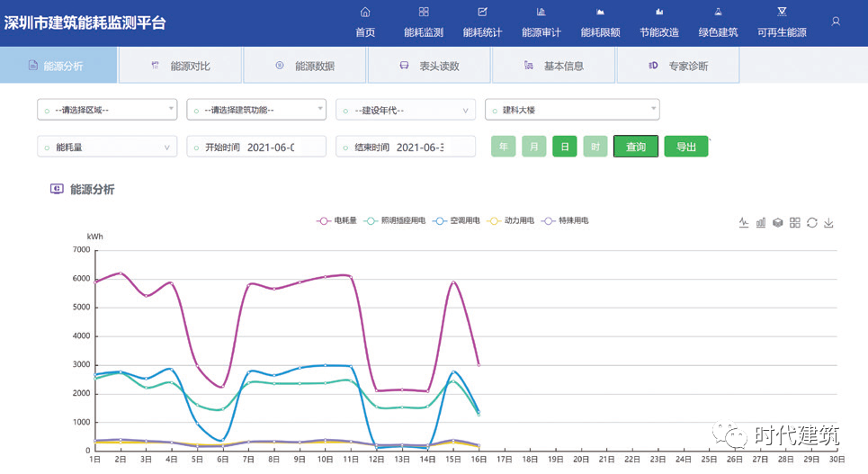Open user profile icon in header
The width and height of the screenshot is (868, 474).
(x=836, y=21)
